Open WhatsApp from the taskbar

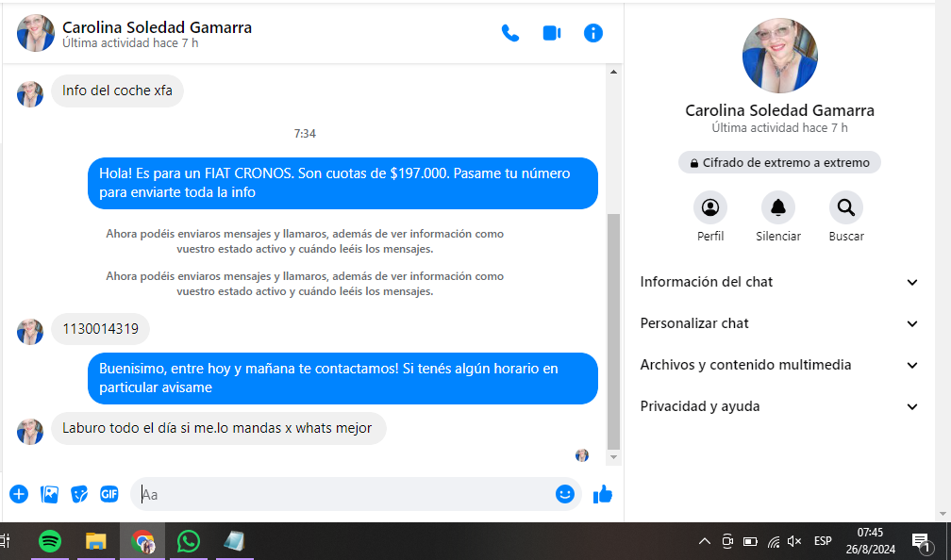189,541
